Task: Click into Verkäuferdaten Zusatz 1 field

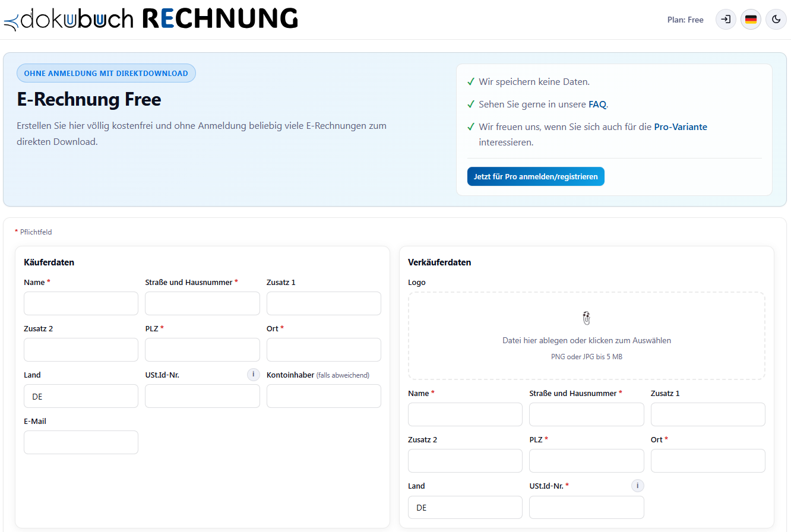Action: pyautogui.click(x=708, y=414)
